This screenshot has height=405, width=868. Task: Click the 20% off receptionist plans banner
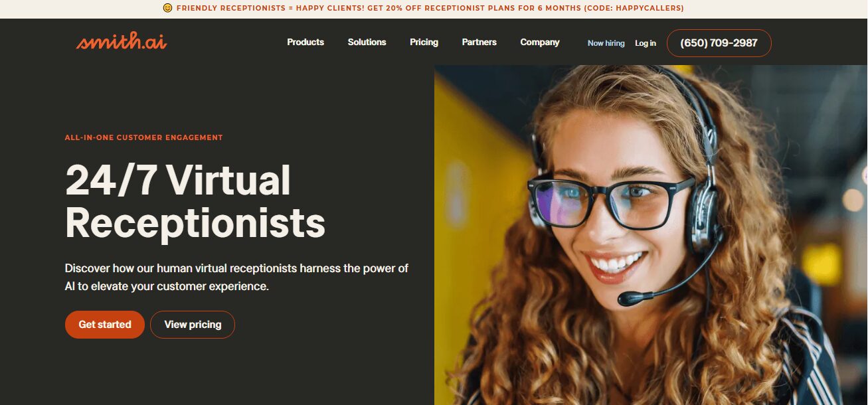point(424,9)
